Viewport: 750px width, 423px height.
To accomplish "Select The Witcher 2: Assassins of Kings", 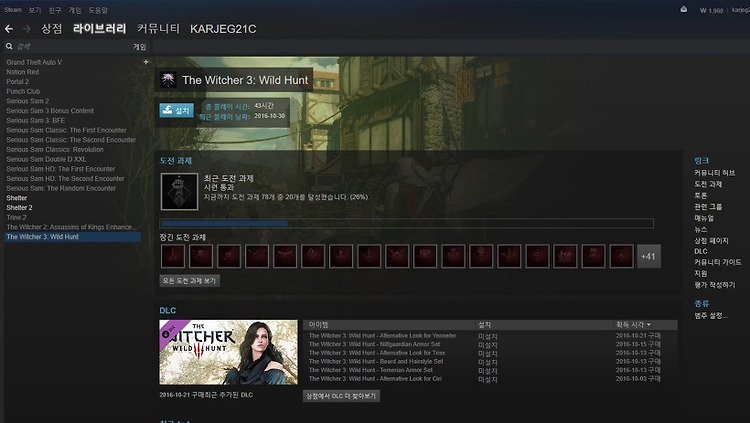I will [x=69, y=227].
